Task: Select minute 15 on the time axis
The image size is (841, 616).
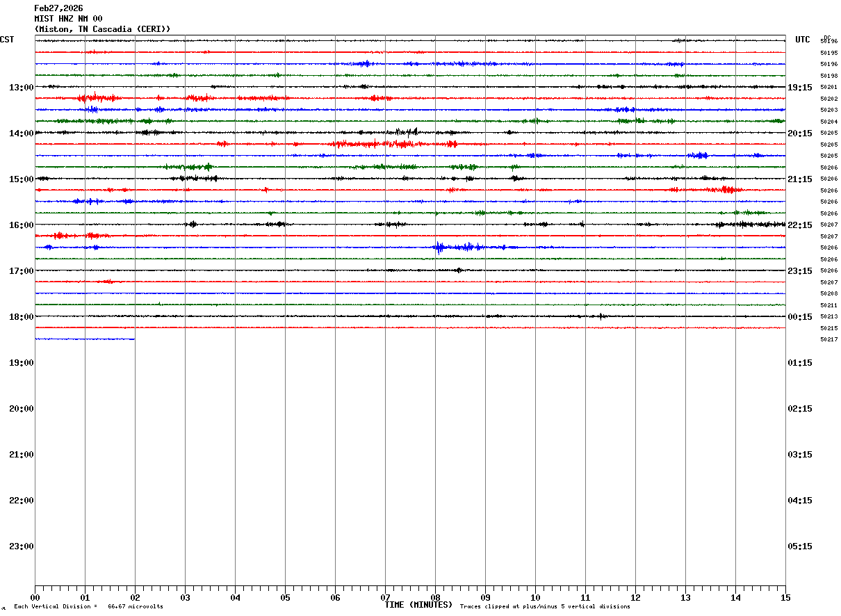Action: tap(785, 597)
